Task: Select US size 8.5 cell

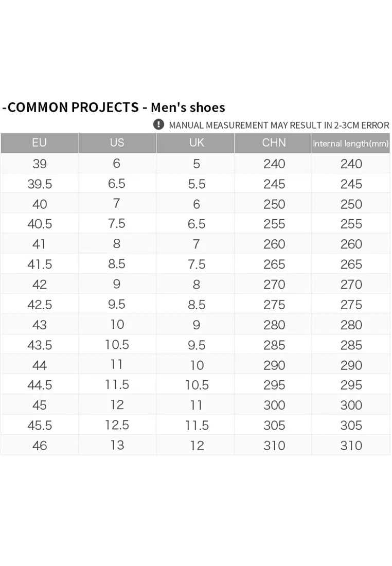Action: [x=117, y=264]
